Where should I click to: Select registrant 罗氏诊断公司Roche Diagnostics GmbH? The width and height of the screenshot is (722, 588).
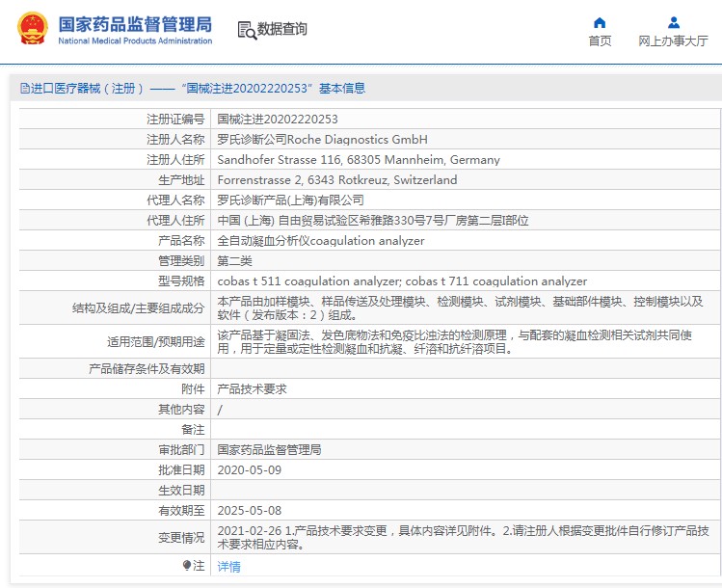tap(322, 140)
